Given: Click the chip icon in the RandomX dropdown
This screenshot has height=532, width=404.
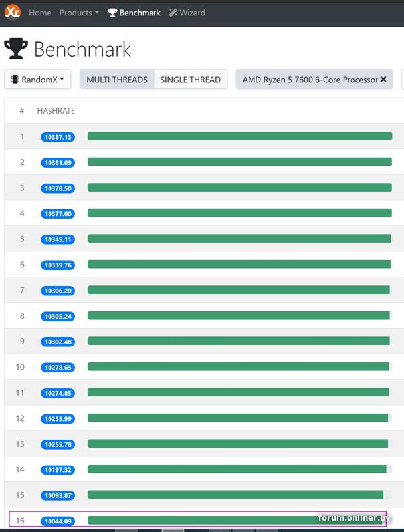Looking at the screenshot, I should (x=15, y=80).
